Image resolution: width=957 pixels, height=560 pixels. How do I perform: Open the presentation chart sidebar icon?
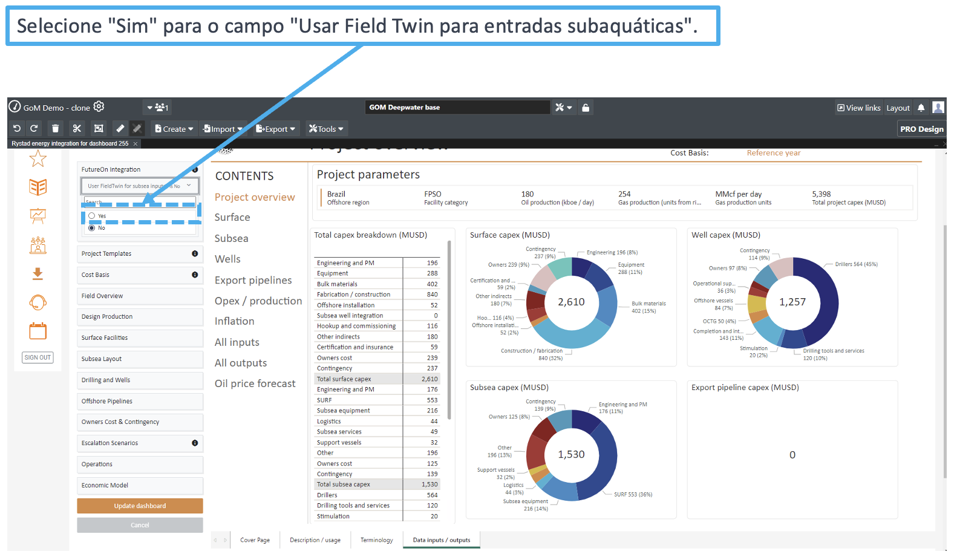[38, 216]
